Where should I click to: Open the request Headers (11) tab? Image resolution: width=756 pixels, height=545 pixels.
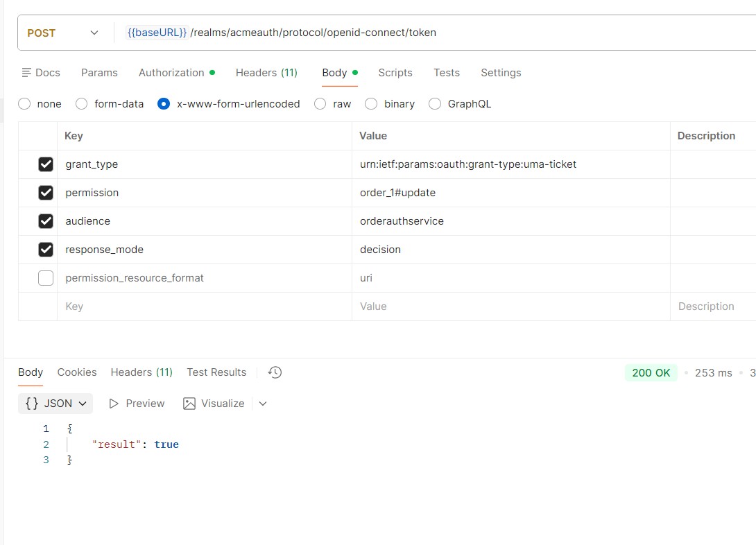(266, 73)
